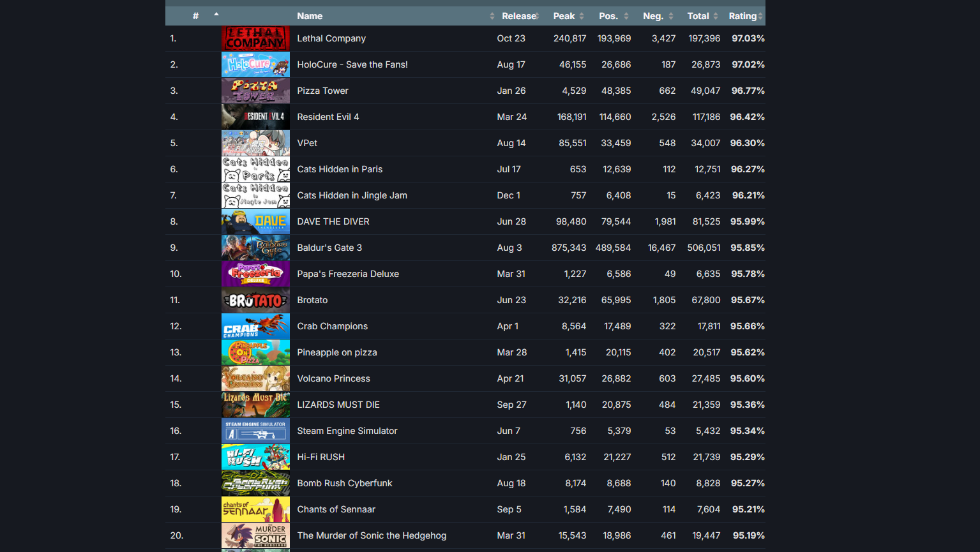Go to the Baldur's Gate 3 page link
The height and width of the screenshot is (552, 980).
(x=329, y=248)
